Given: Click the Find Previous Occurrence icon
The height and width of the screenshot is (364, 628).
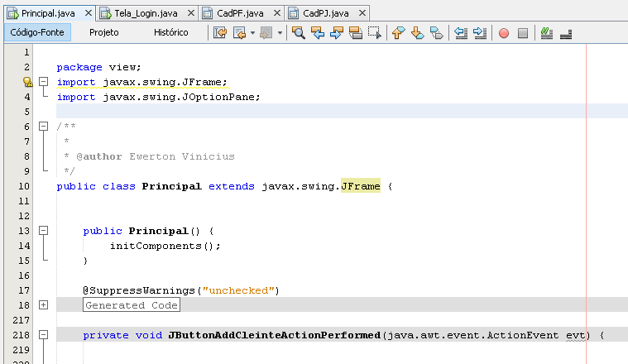Looking at the screenshot, I should click(318, 32).
